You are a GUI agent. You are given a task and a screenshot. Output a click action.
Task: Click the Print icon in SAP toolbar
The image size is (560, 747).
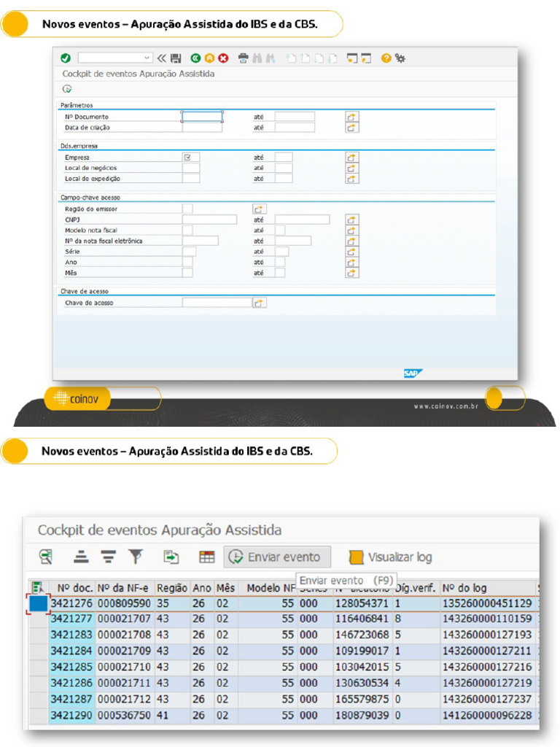(244, 58)
